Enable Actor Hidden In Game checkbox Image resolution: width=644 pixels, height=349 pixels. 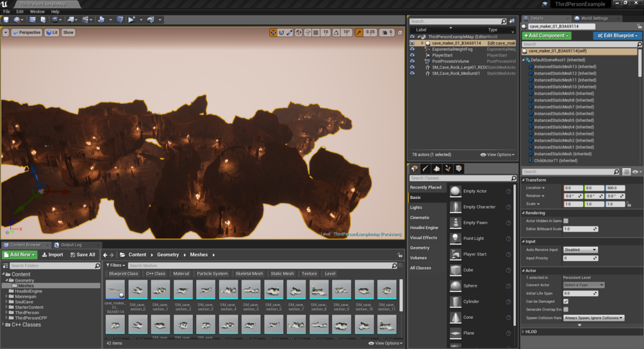pos(566,221)
